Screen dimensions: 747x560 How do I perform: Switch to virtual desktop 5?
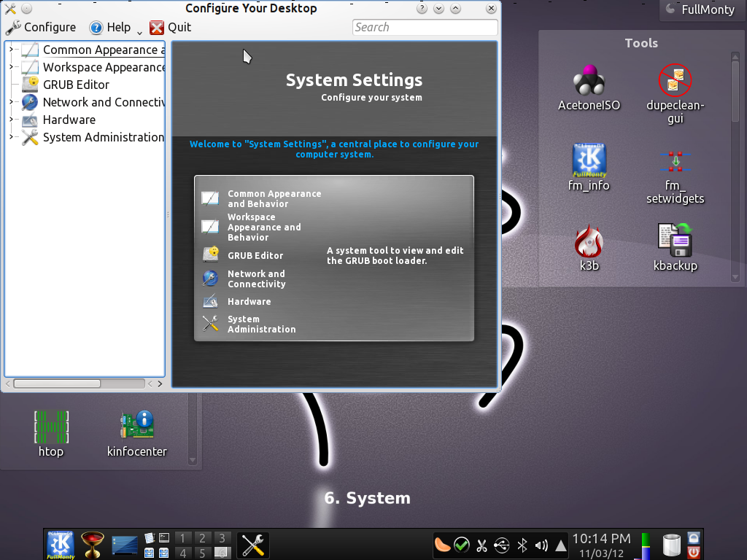click(x=203, y=553)
